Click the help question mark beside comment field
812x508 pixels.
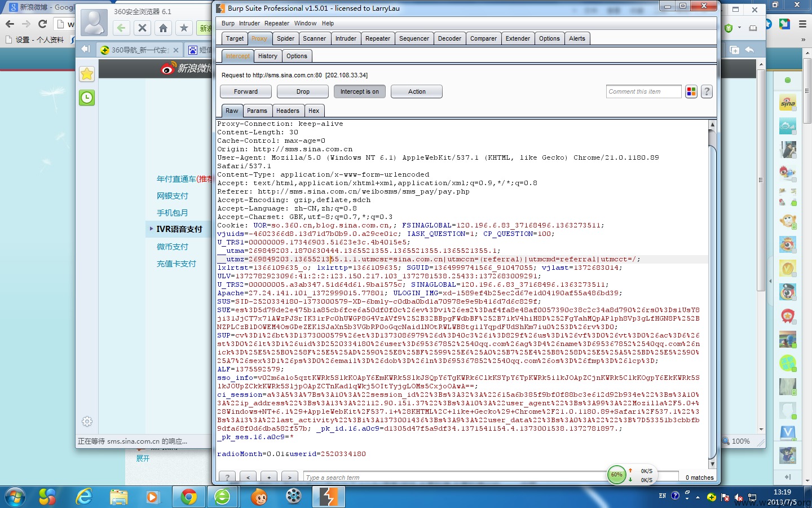(707, 91)
